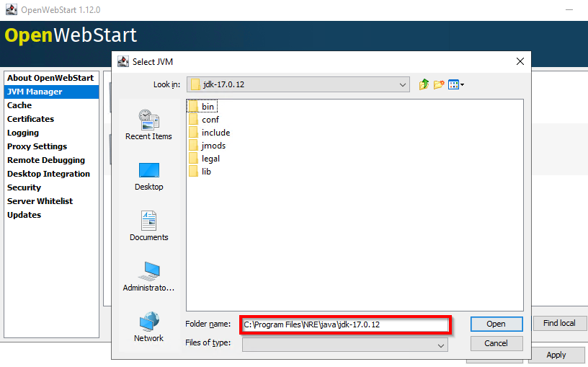Open Server Whitelist section
Image resolution: width=588 pixels, height=367 pixels.
point(51,201)
